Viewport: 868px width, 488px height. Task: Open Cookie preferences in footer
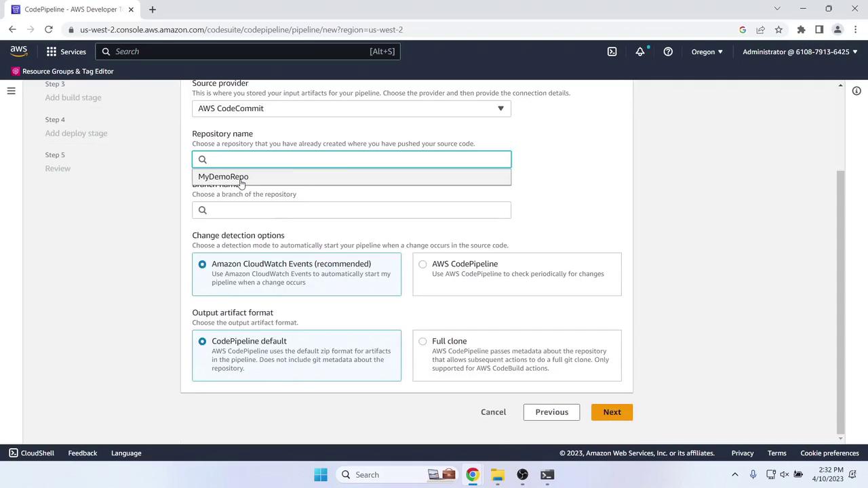829,453
